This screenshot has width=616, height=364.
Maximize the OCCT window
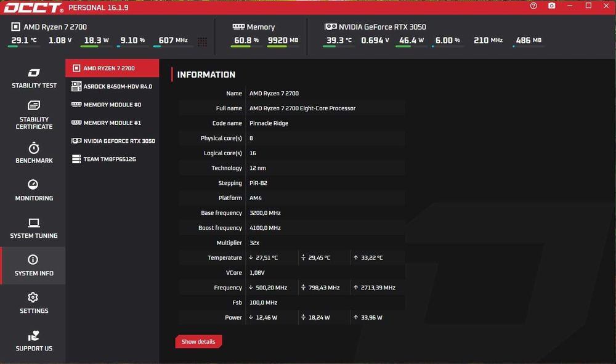pyautogui.click(x=588, y=6)
